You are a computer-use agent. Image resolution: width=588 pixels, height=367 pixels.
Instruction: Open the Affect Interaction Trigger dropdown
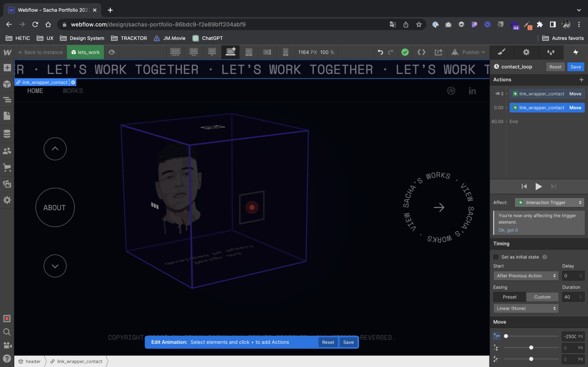click(549, 203)
